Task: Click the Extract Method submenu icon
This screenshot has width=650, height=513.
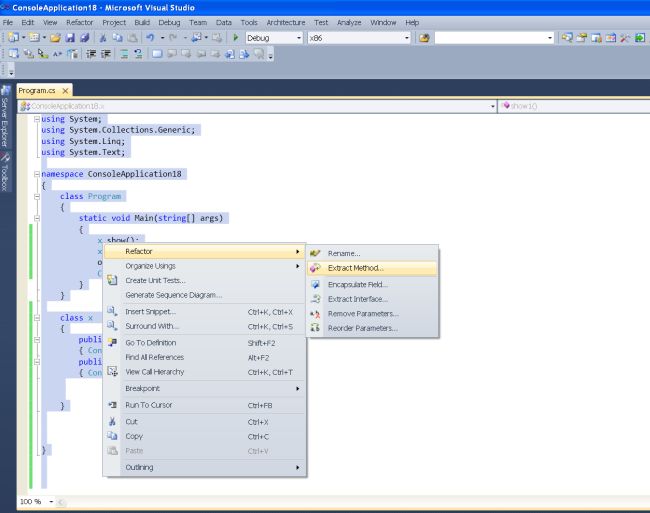Action: point(315,268)
